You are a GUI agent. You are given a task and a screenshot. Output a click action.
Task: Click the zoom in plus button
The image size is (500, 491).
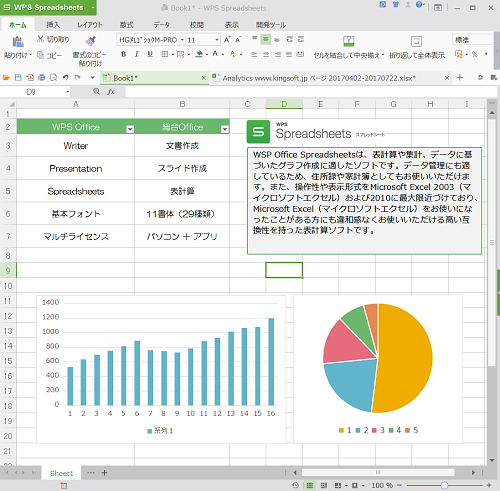coord(489,485)
